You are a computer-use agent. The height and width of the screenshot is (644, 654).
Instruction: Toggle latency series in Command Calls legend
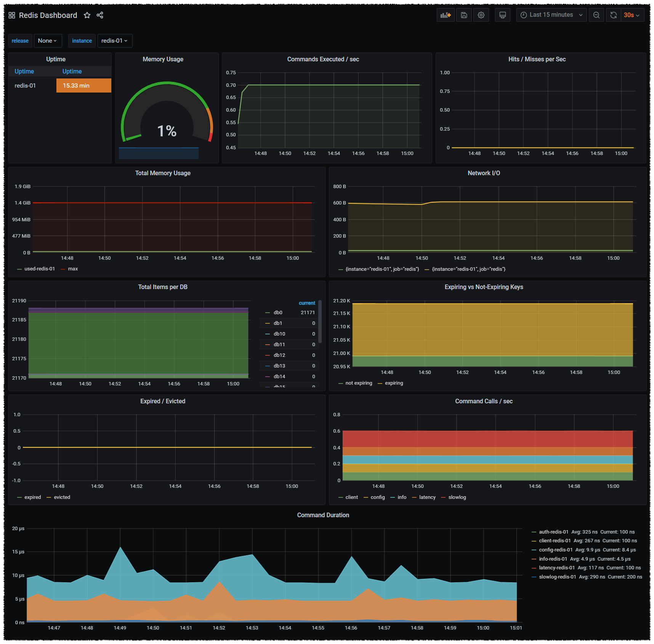click(x=427, y=497)
